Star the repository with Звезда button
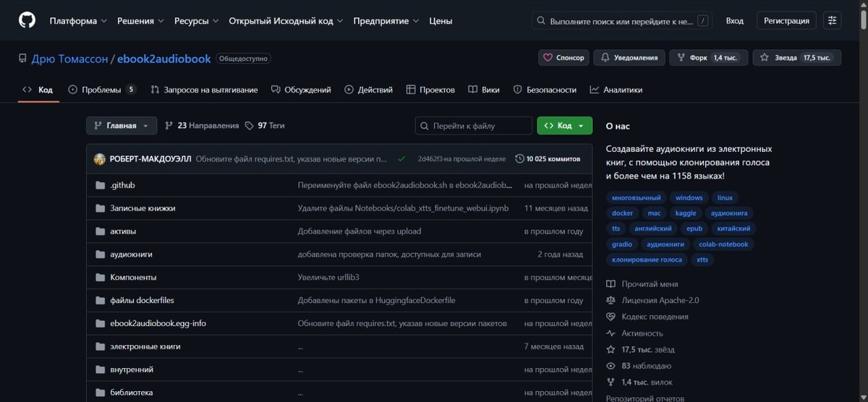868x402 pixels. 796,58
